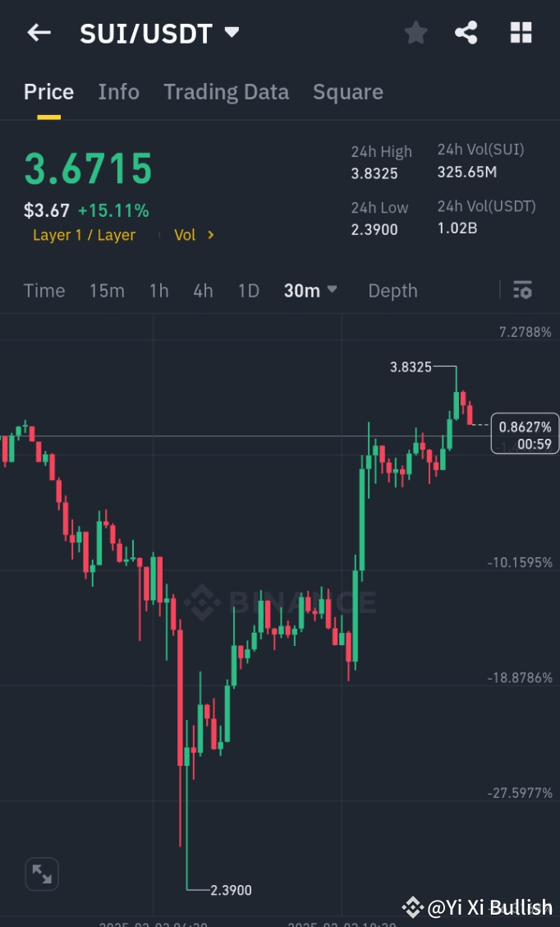The width and height of the screenshot is (560, 927).
Task: Open the Depth view
Action: tap(392, 290)
